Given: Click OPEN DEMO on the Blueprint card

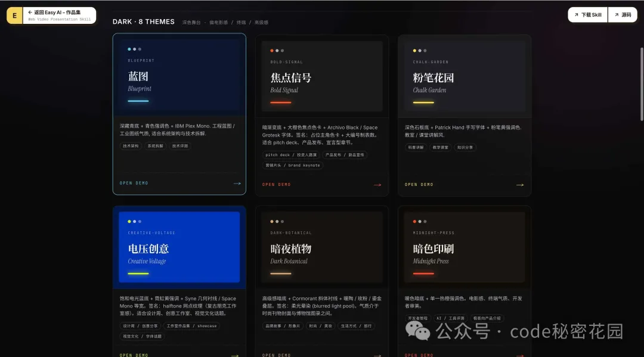Looking at the screenshot, I should pos(134,183).
